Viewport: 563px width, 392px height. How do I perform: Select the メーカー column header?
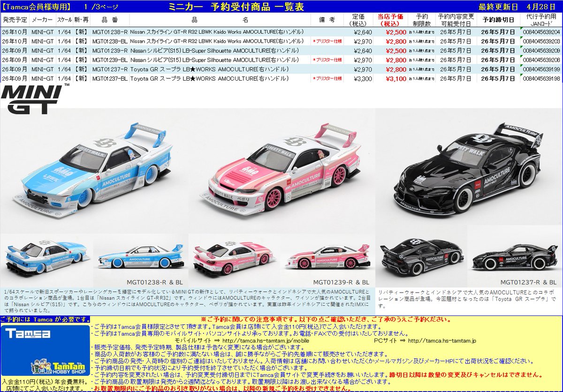(x=42, y=20)
